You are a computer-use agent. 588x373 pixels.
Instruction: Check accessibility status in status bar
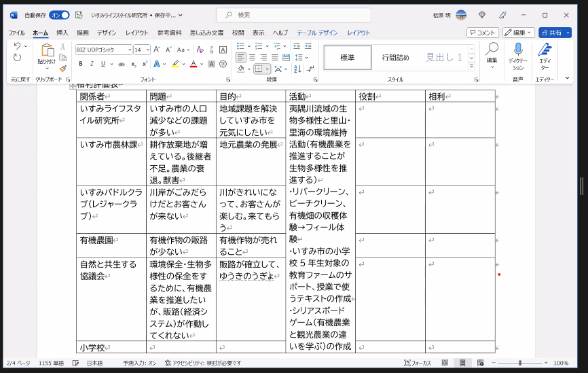[203, 363]
